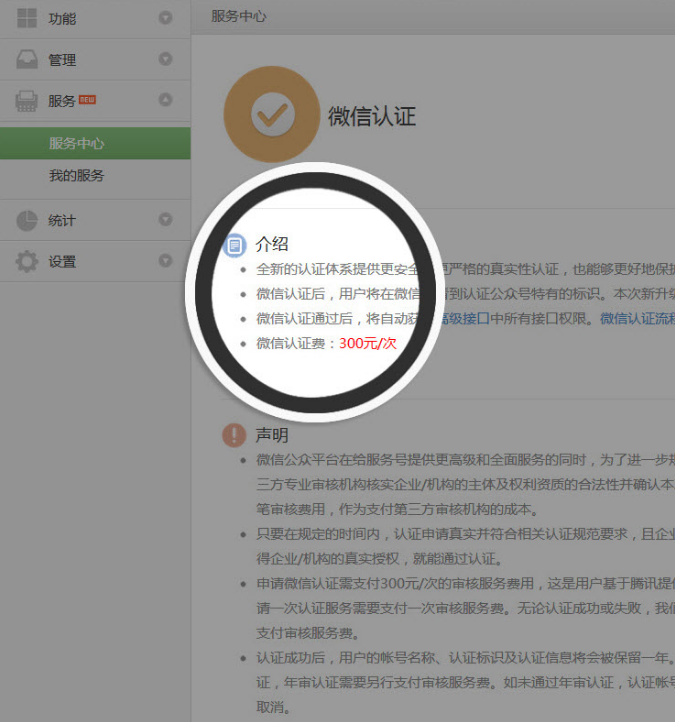675x722 pixels.
Task: Click the line starting 全新的认证体系
Action: pyautogui.click(x=466, y=269)
